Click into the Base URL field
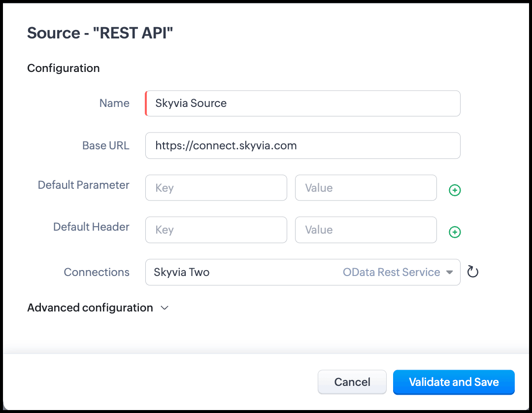This screenshot has width=532, height=413. coord(303,145)
